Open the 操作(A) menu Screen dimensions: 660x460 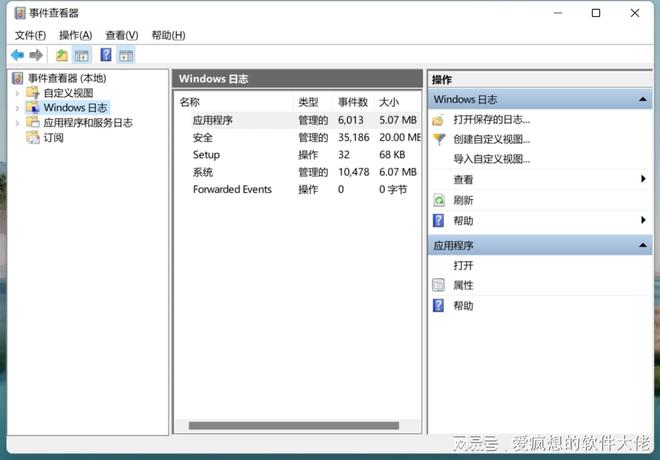pyautogui.click(x=76, y=35)
